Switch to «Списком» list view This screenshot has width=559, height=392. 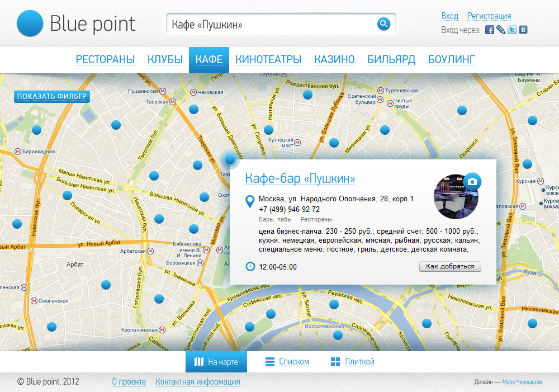(x=287, y=362)
